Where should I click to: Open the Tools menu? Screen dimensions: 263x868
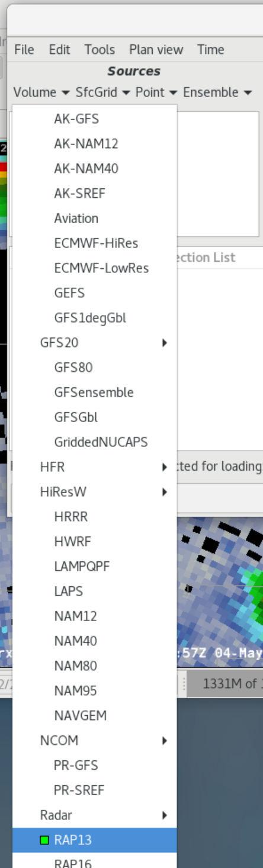(x=100, y=50)
